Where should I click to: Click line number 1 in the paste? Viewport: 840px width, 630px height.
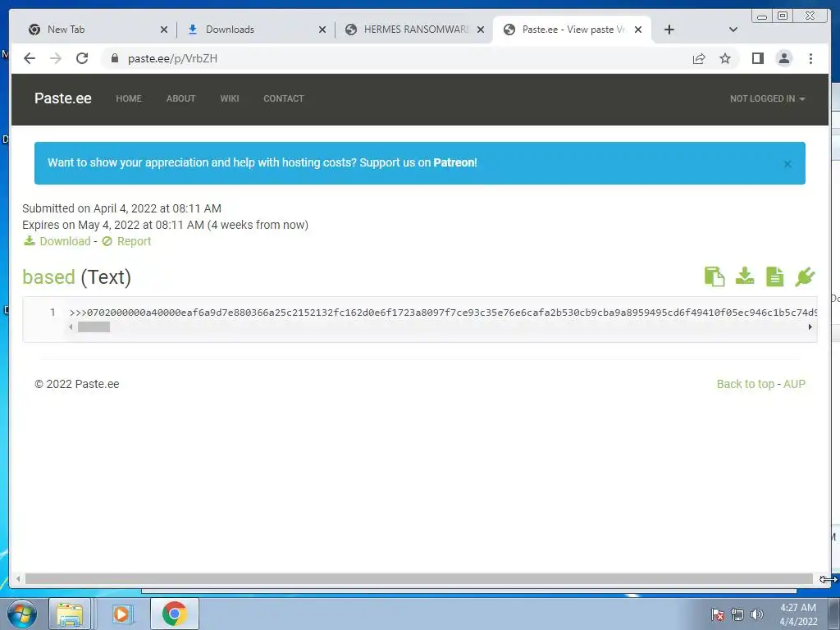(52, 312)
